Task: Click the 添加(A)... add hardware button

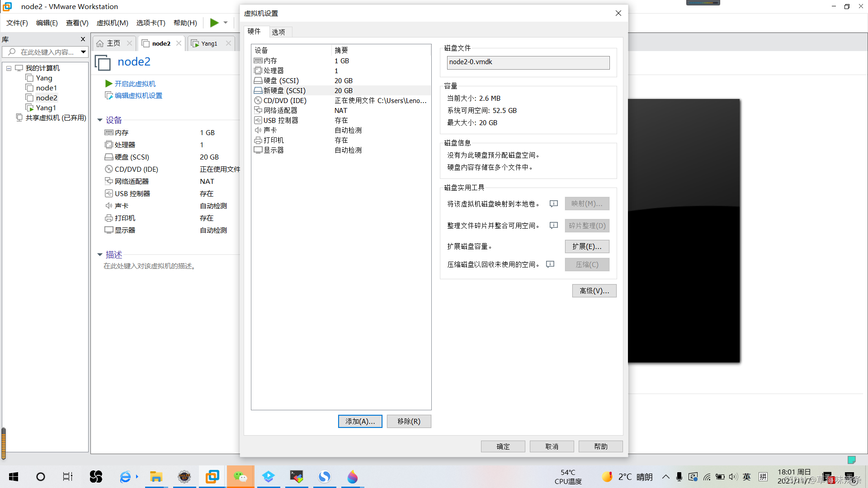Action: tap(360, 422)
